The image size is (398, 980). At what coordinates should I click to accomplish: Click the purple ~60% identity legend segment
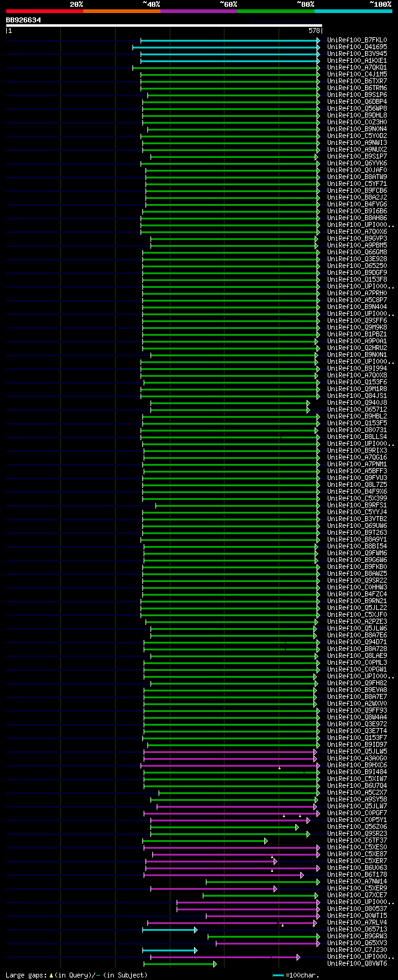click(x=198, y=11)
